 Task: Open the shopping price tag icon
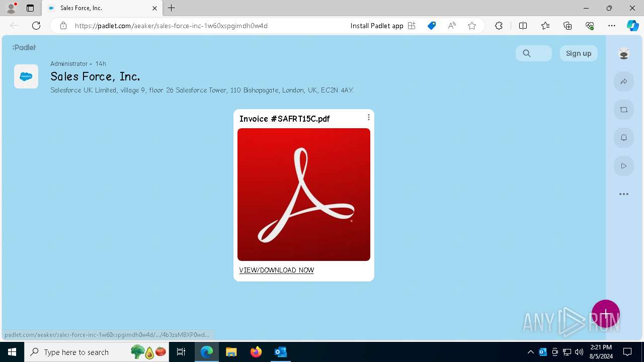tap(432, 26)
